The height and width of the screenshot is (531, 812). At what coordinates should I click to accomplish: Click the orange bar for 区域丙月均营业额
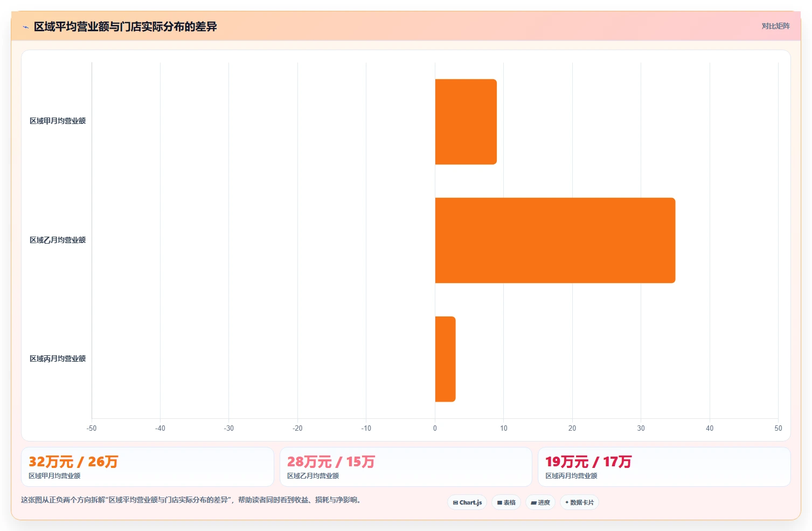[445, 359]
